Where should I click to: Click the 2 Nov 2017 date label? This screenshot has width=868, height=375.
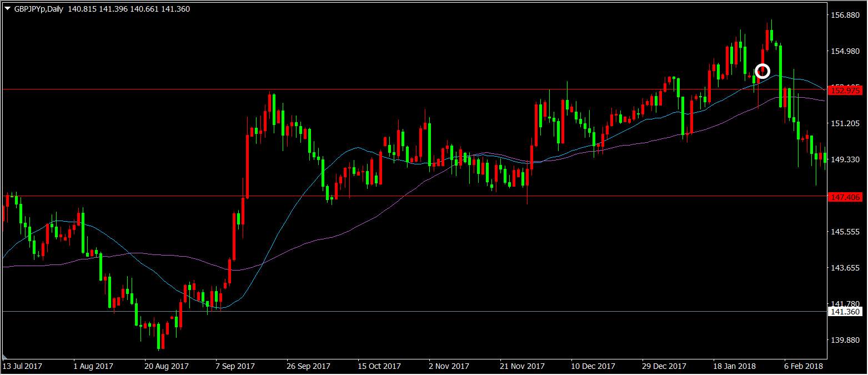click(x=449, y=366)
